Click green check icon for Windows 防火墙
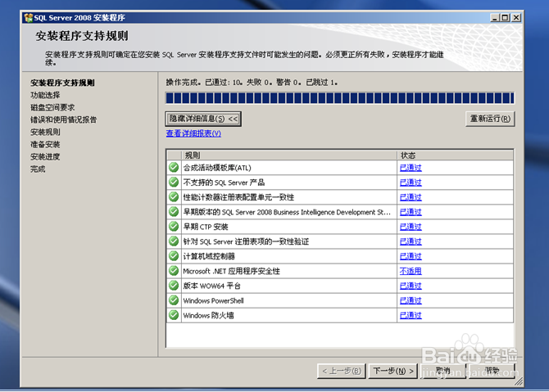 point(174,315)
